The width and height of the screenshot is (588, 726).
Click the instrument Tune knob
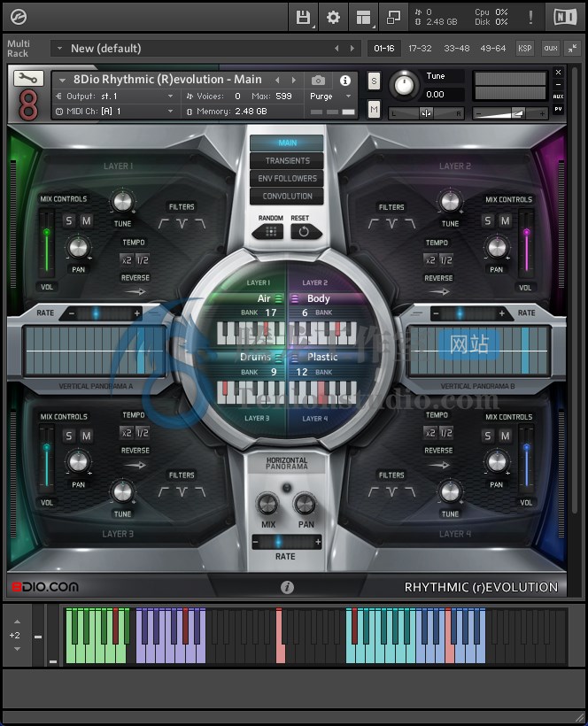click(404, 85)
